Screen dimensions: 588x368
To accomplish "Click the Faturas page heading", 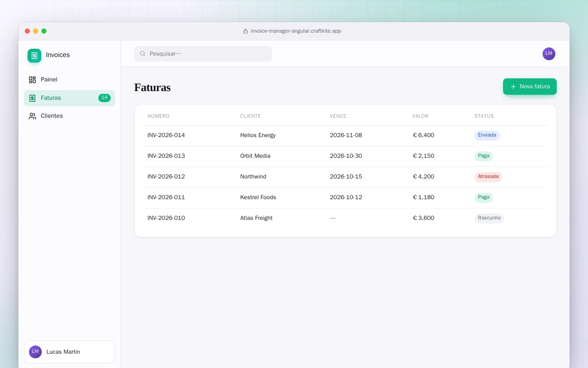I will pos(153,87).
